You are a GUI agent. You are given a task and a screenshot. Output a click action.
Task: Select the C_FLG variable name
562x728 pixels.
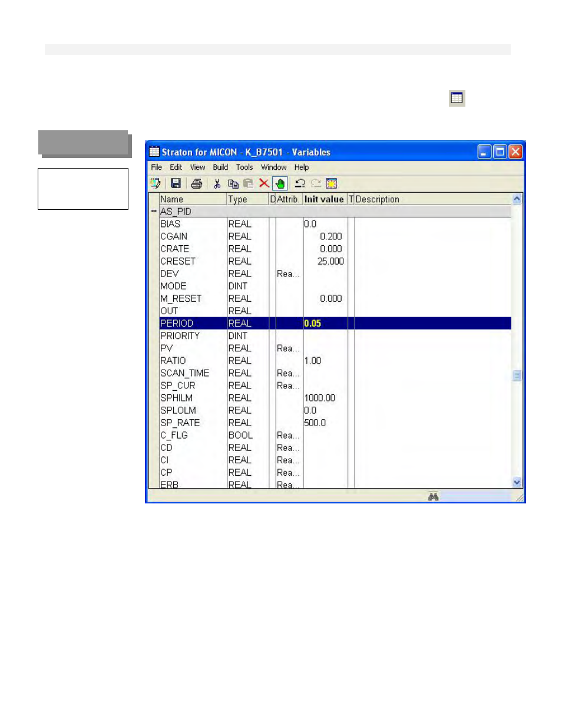point(174,434)
